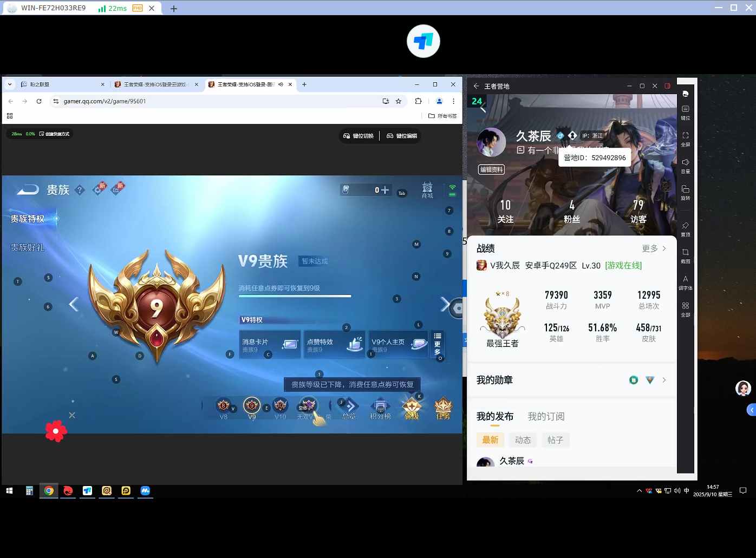Select 我的发布 tab
Viewport: 756px width, 558px height.
[x=495, y=416]
